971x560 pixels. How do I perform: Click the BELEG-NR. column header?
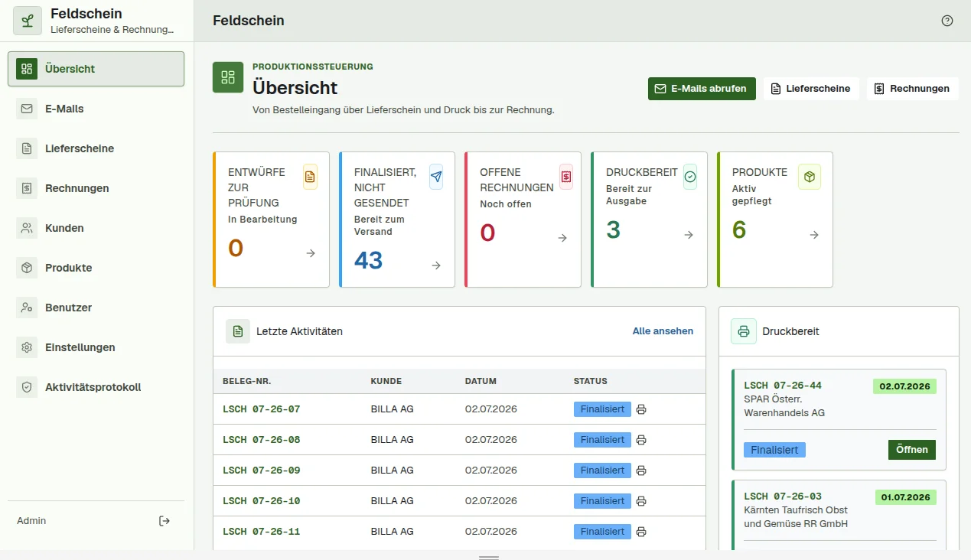click(246, 381)
